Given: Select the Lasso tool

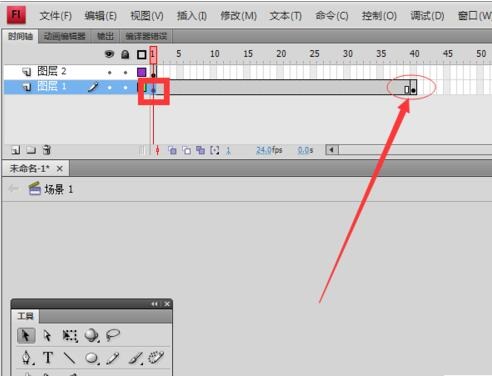Looking at the screenshot, I should [x=113, y=335].
